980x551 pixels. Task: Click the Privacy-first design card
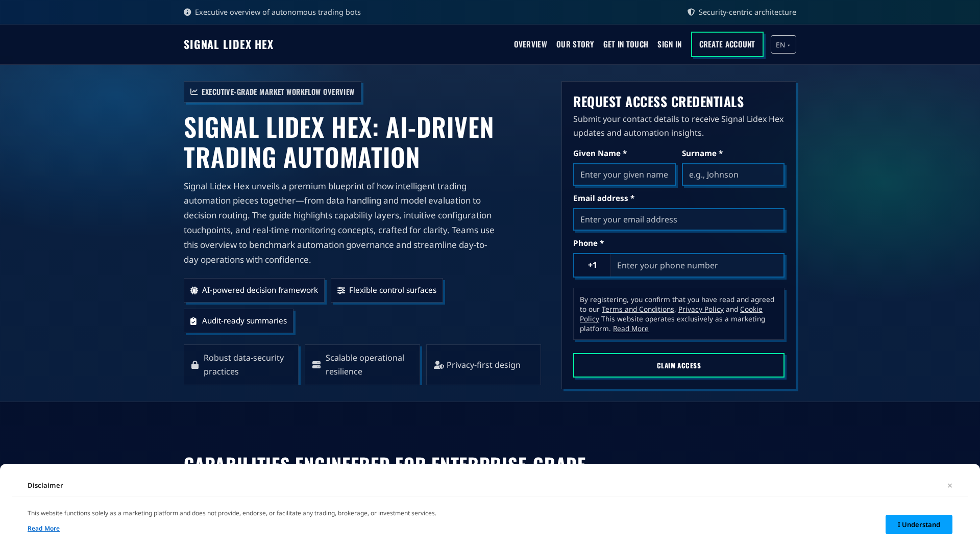pos(483,365)
